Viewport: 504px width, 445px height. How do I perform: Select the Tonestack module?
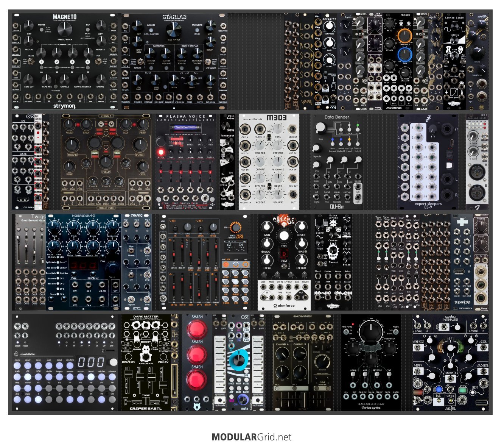coord(227,162)
